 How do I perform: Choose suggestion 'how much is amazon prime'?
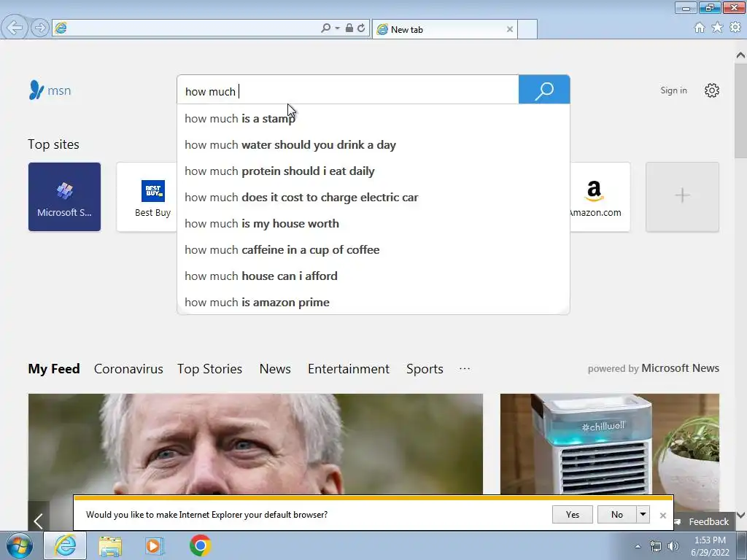(373, 302)
